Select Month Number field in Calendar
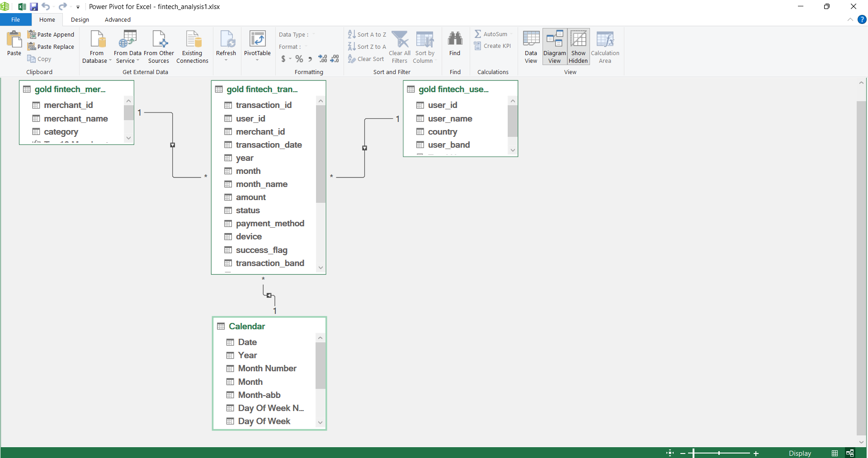This screenshot has height=458, width=868. [267, 368]
